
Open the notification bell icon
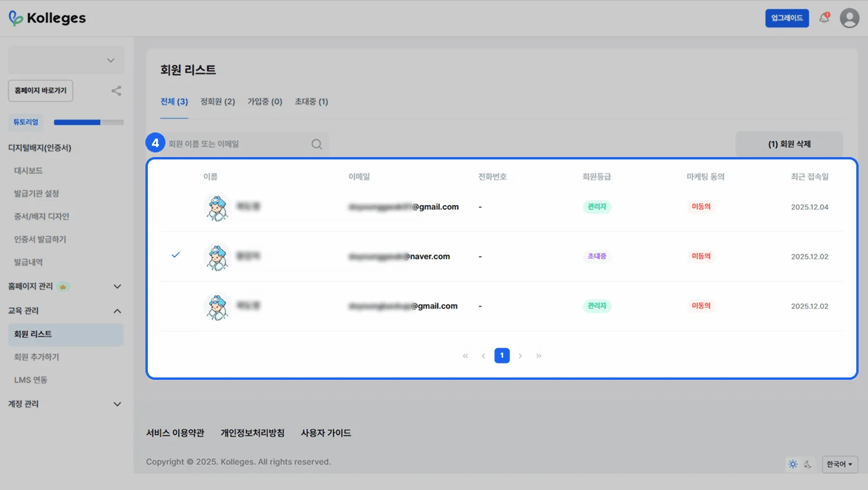tap(824, 18)
